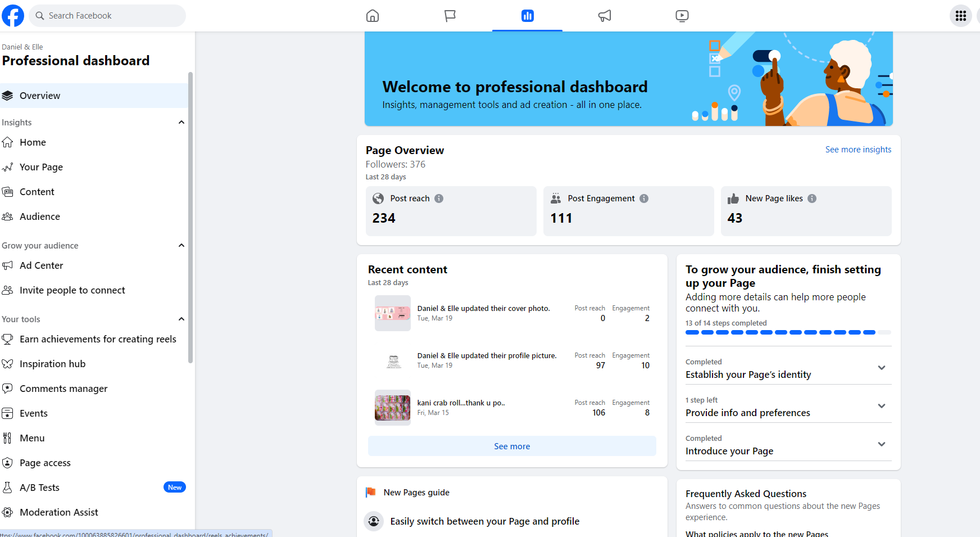Click the Insights Home house icon in sidebar
980x537 pixels.
pos(7,142)
